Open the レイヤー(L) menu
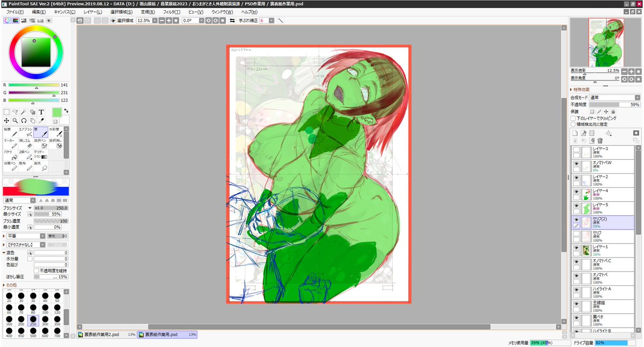This screenshot has width=644, height=347. coord(92,12)
